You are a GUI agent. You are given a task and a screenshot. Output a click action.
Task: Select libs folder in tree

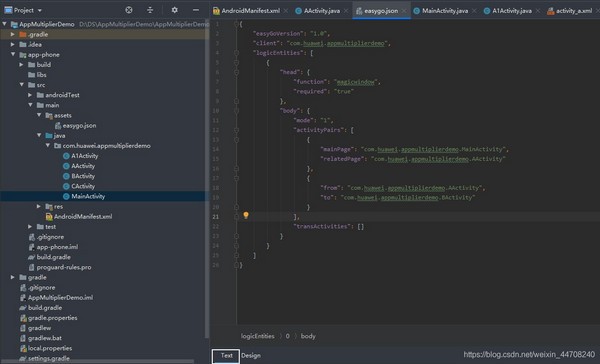point(41,75)
